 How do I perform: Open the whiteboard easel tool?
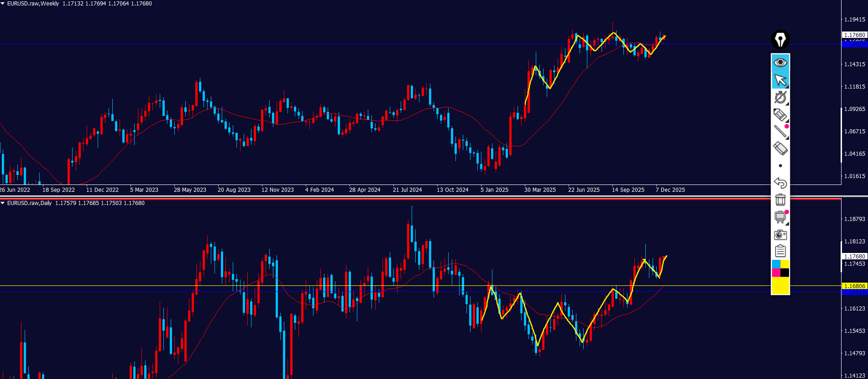coord(780,217)
